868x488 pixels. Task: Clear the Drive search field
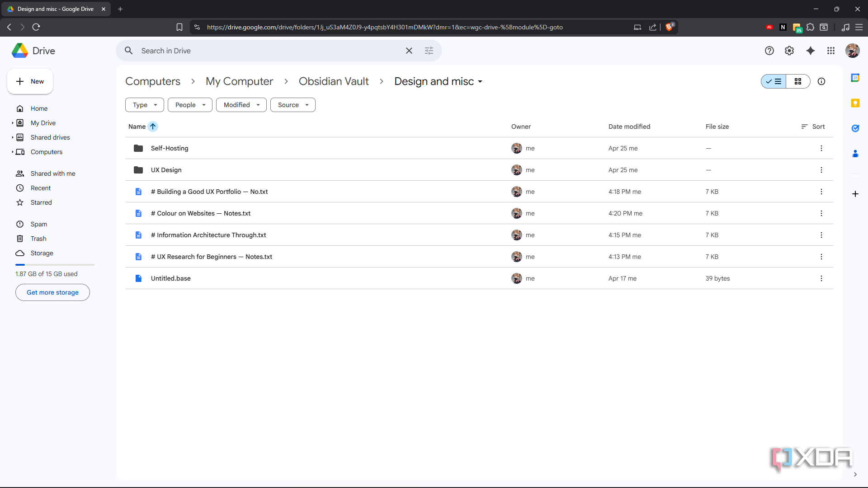tap(409, 51)
